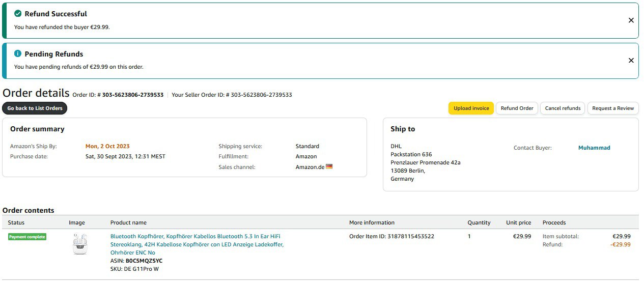Click the bold Order ID number in heading
This screenshot has height=282, width=644.
click(133, 95)
